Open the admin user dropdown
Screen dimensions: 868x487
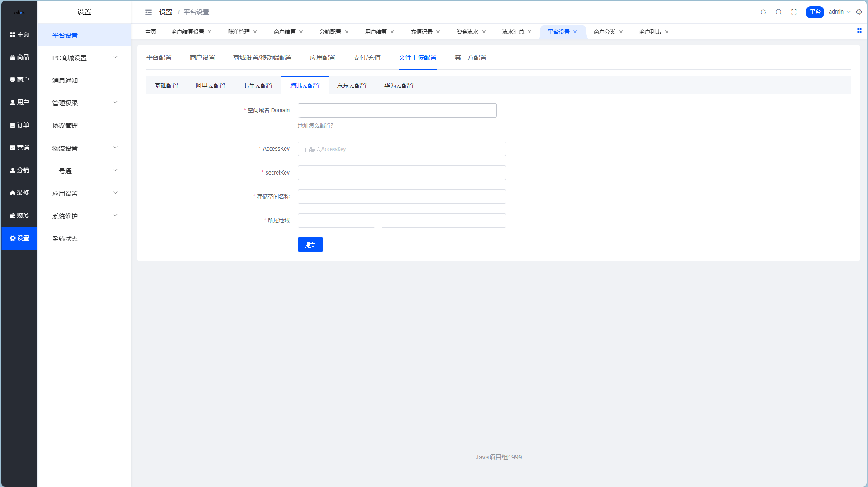839,12
